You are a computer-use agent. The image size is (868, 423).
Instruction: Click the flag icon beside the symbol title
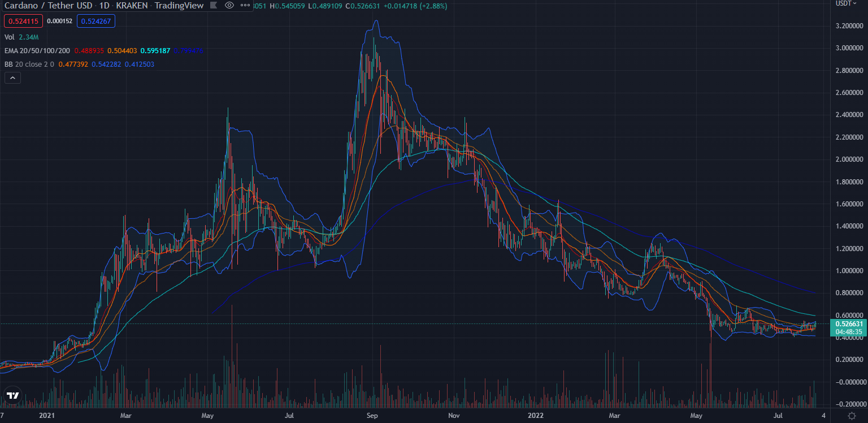pyautogui.click(x=212, y=6)
